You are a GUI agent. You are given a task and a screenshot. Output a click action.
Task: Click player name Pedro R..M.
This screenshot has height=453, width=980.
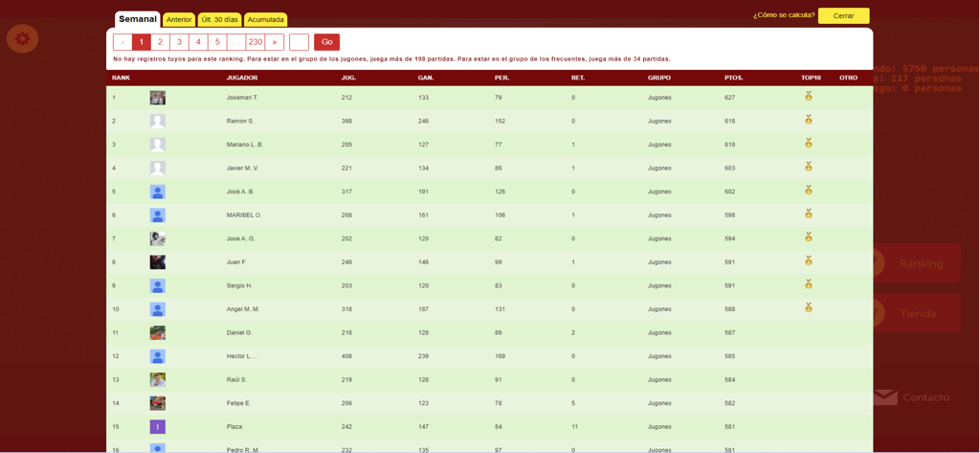(x=244, y=450)
